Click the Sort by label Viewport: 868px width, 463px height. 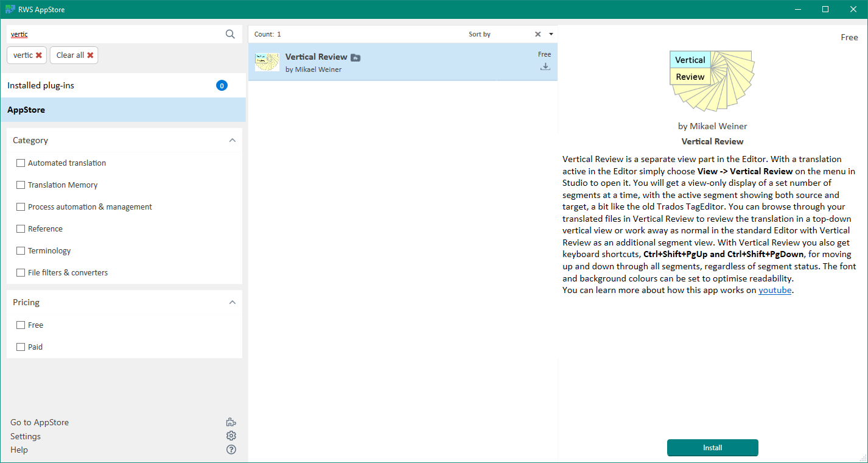480,34
